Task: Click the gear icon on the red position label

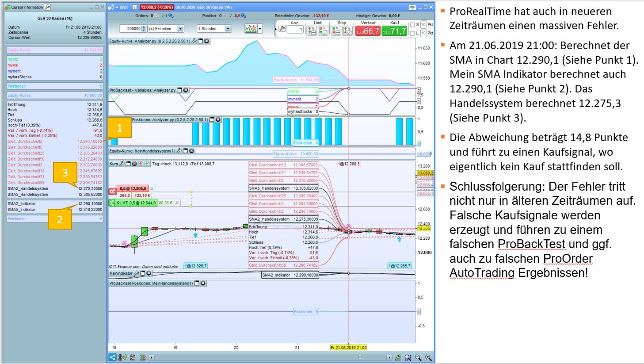Action: [x=113, y=192]
